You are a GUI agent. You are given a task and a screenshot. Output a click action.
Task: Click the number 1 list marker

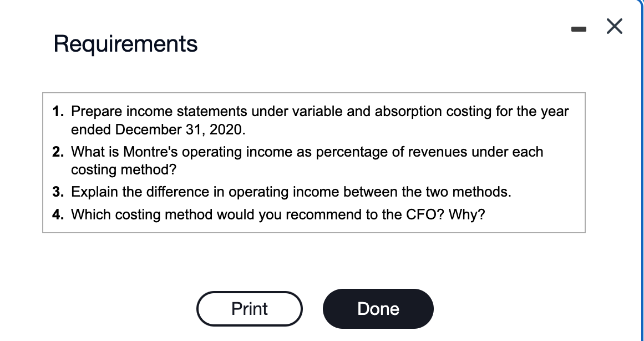click(x=57, y=111)
